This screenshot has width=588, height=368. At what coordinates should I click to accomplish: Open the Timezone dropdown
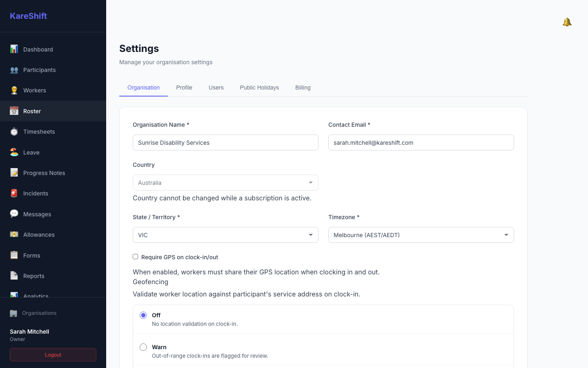(421, 235)
